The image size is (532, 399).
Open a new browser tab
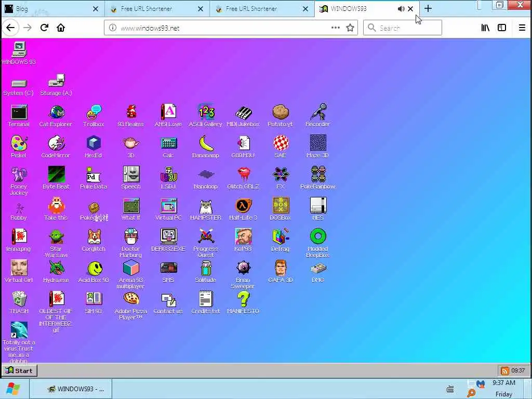pos(428,8)
